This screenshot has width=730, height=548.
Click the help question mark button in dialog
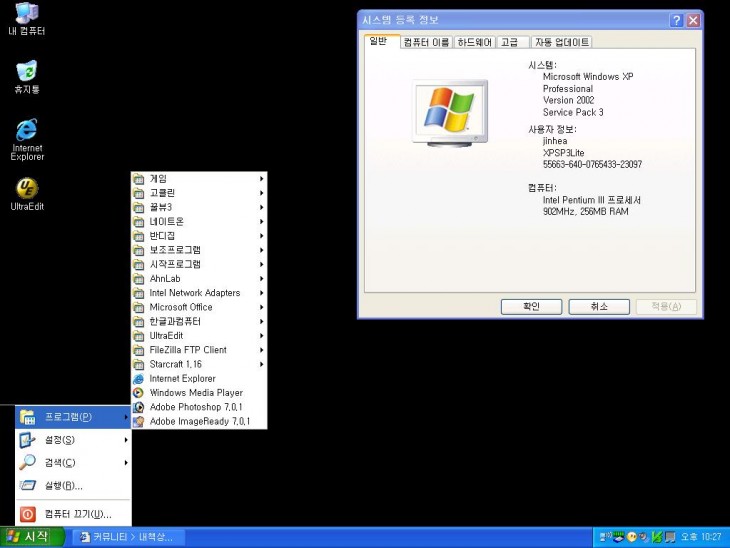coord(676,20)
